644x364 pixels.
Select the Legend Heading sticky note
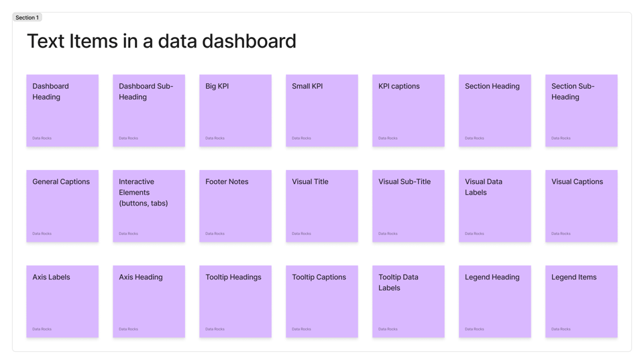pos(495,302)
